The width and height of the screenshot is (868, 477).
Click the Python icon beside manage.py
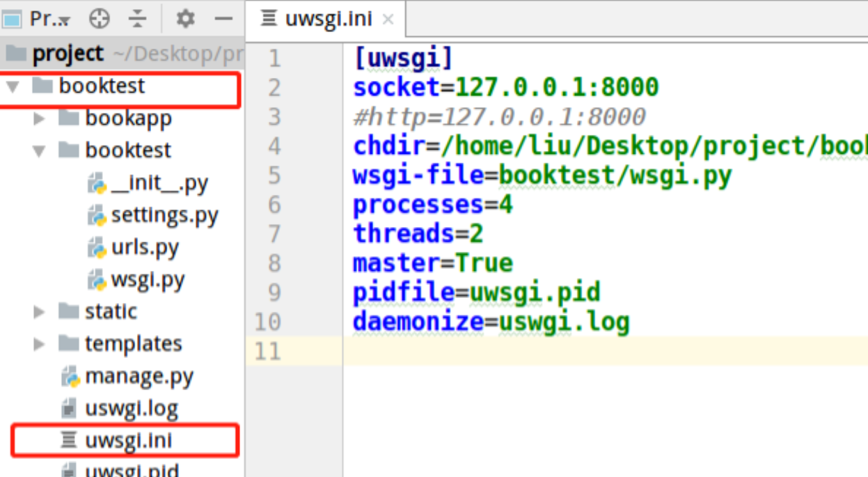(71, 377)
